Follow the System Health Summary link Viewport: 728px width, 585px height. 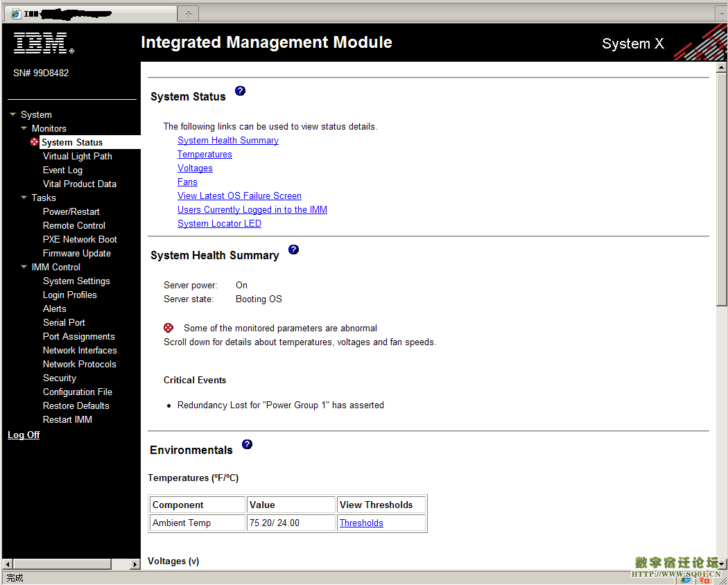228,140
